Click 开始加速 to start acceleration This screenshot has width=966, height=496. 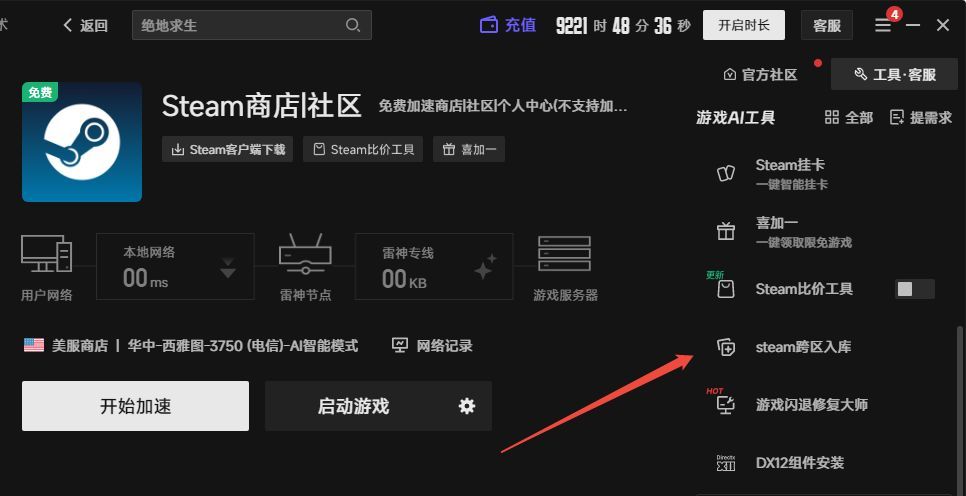point(136,406)
